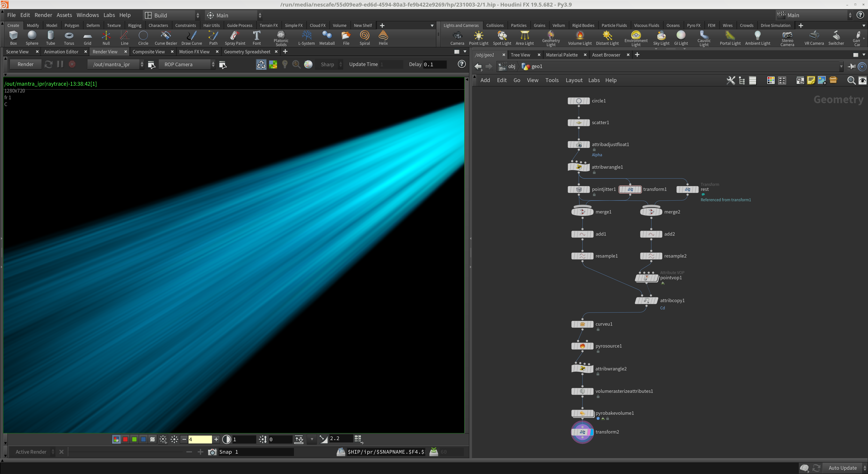The image size is (868, 474).
Task: Go back in network navigation history
Action: point(478,66)
